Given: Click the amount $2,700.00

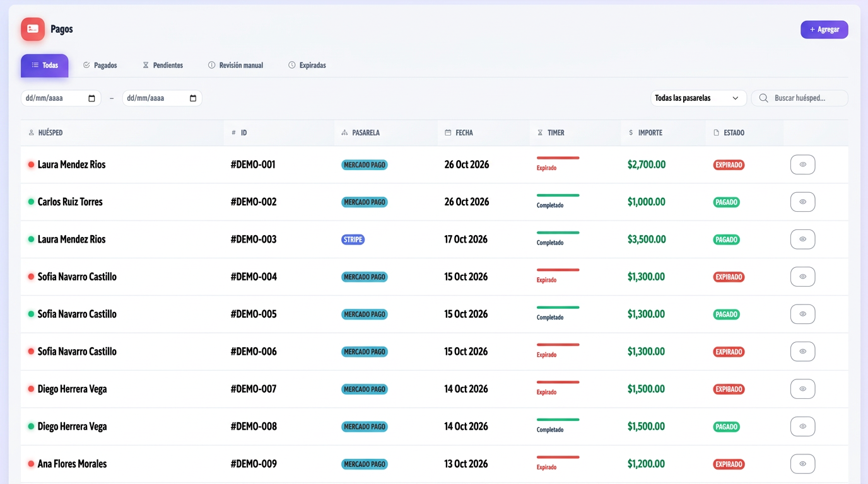Looking at the screenshot, I should pos(647,164).
